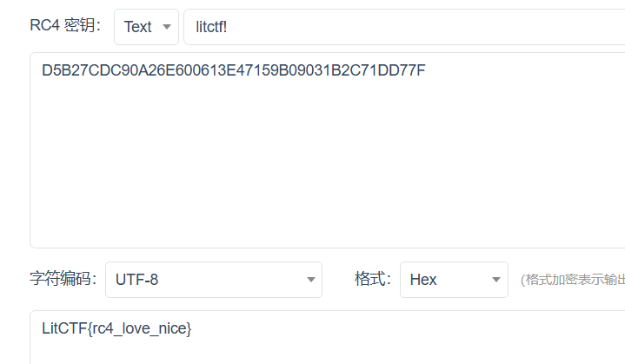The width and height of the screenshot is (625, 364).
Task: Expand the UTF-8 character encoding dropdown
Action: [x=213, y=280]
